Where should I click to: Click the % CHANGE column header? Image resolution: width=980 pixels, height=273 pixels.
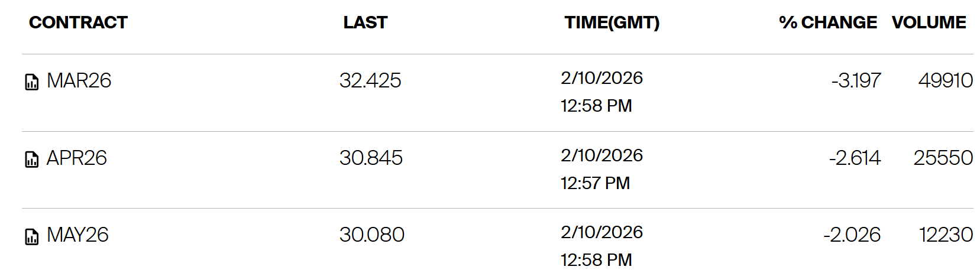click(x=827, y=22)
